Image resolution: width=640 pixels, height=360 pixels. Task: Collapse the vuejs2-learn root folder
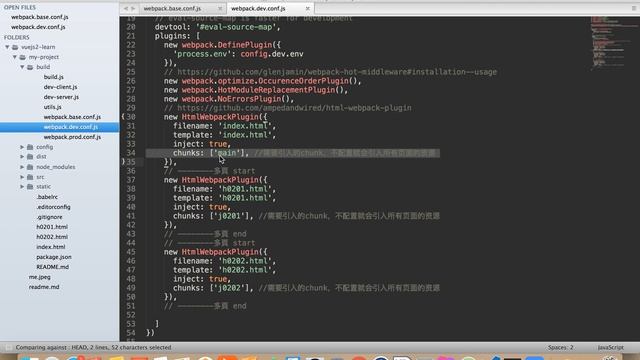click(x=7, y=47)
